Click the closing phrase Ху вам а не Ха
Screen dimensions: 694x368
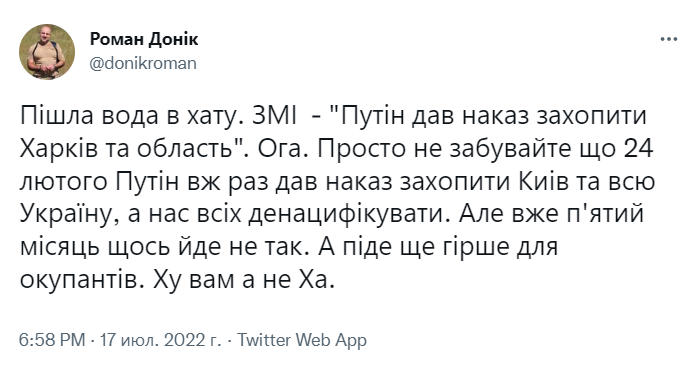243,280
